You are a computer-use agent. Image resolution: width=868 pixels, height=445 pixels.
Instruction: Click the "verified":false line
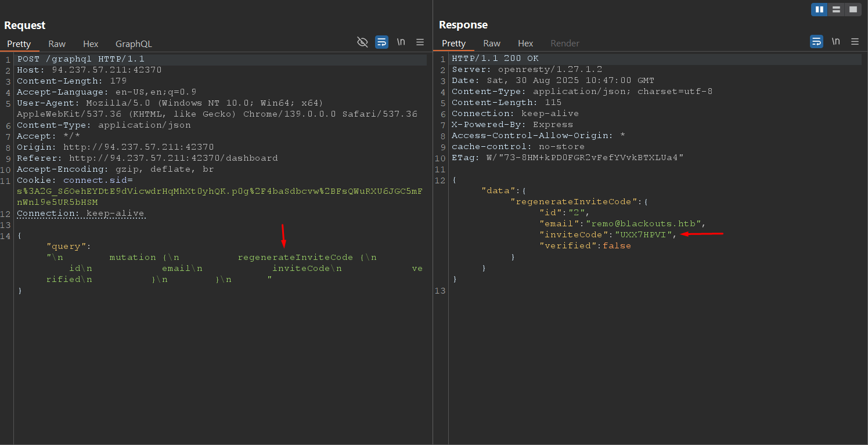[x=585, y=246]
